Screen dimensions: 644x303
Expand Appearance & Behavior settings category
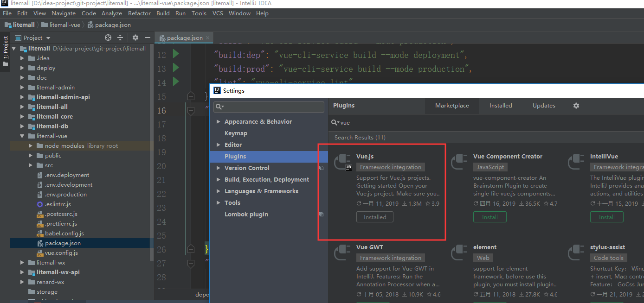tap(219, 122)
